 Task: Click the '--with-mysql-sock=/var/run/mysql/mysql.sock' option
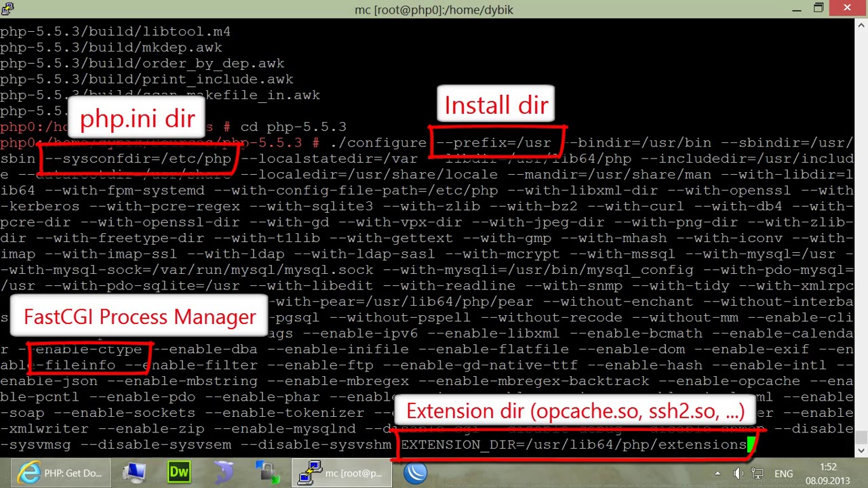[x=187, y=270]
